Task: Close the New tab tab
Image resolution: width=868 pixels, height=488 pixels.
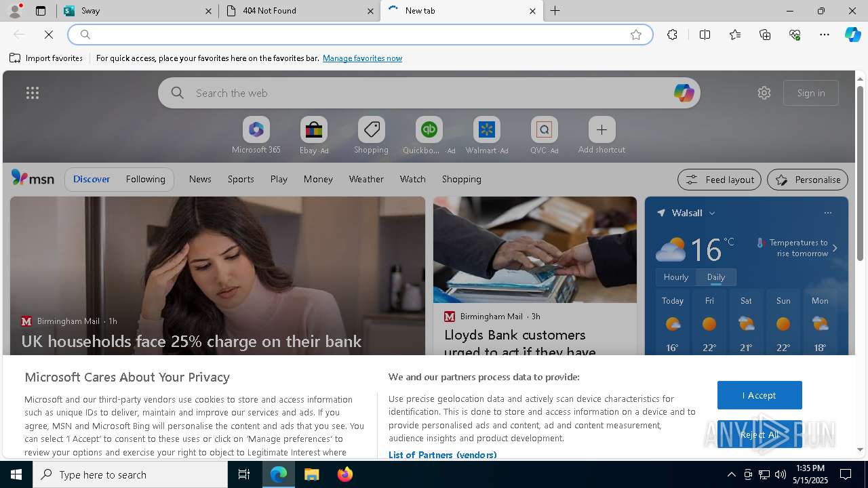Action: click(532, 11)
